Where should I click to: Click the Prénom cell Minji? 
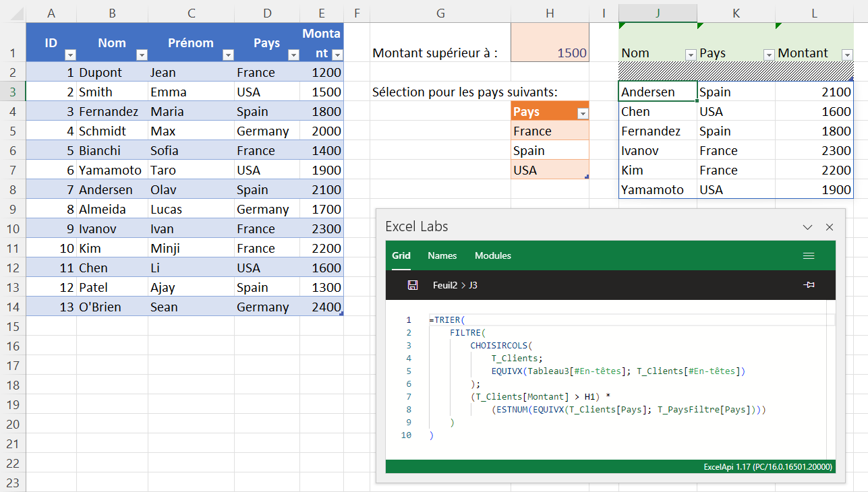192,248
